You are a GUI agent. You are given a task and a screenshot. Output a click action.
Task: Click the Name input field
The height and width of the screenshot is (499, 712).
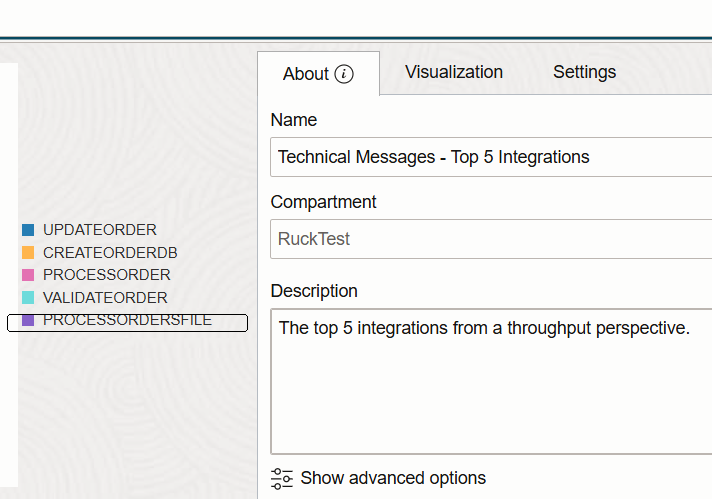491,157
